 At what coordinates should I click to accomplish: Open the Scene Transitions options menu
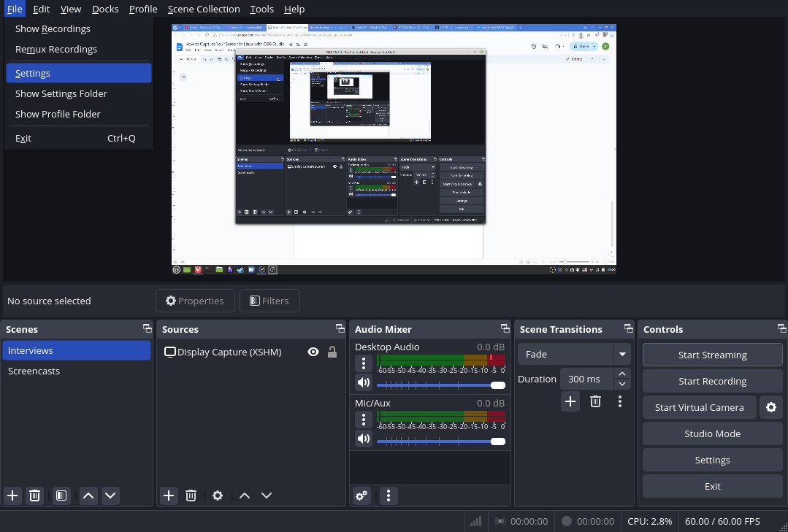620,401
